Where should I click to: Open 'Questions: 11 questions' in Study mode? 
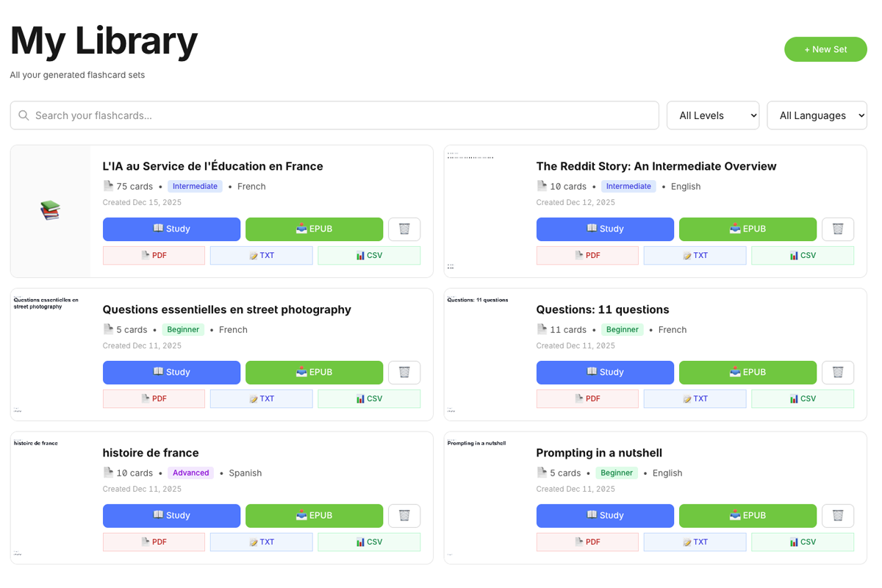tap(605, 372)
